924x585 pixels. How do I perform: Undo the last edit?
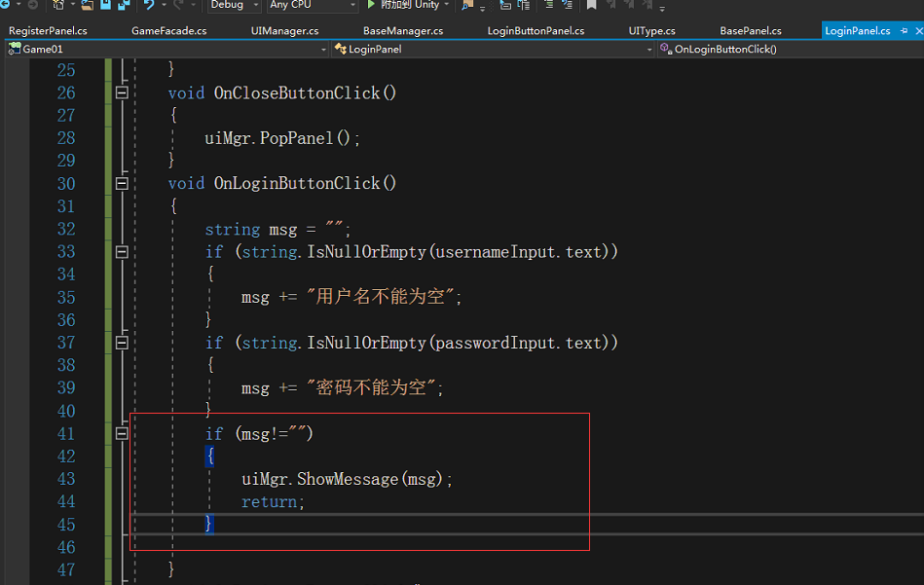coord(149,5)
